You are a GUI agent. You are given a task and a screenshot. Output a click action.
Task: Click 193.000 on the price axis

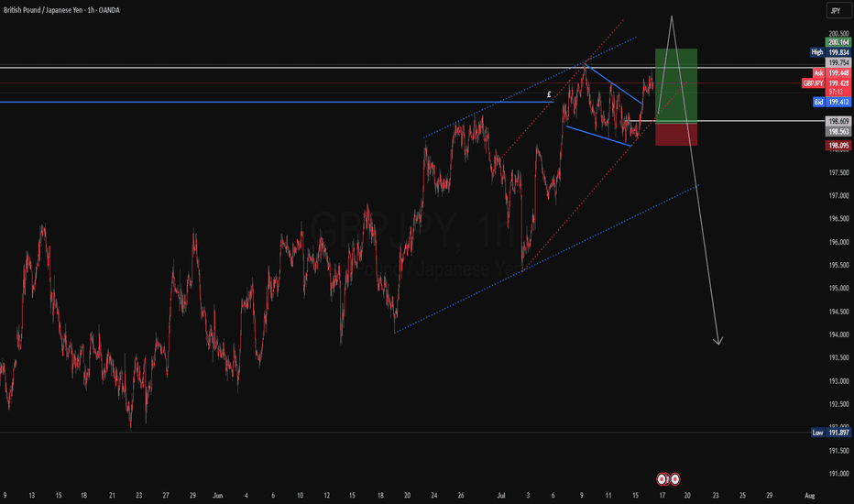tap(838, 381)
